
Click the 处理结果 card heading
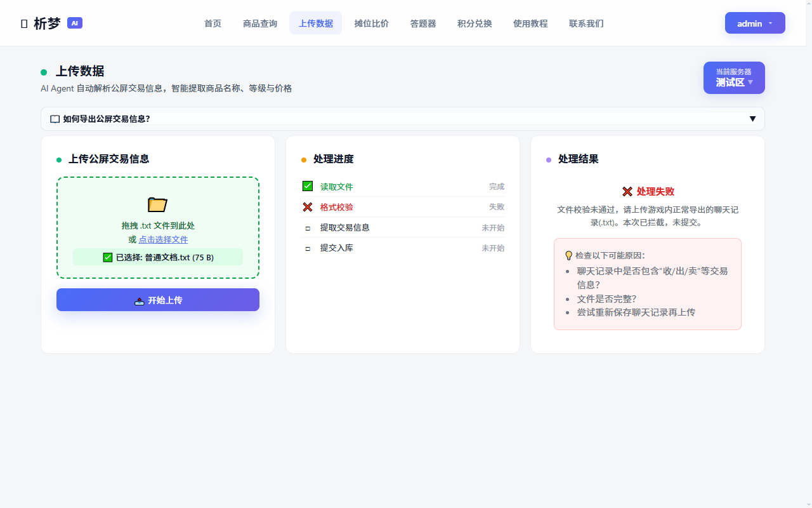tap(578, 159)
